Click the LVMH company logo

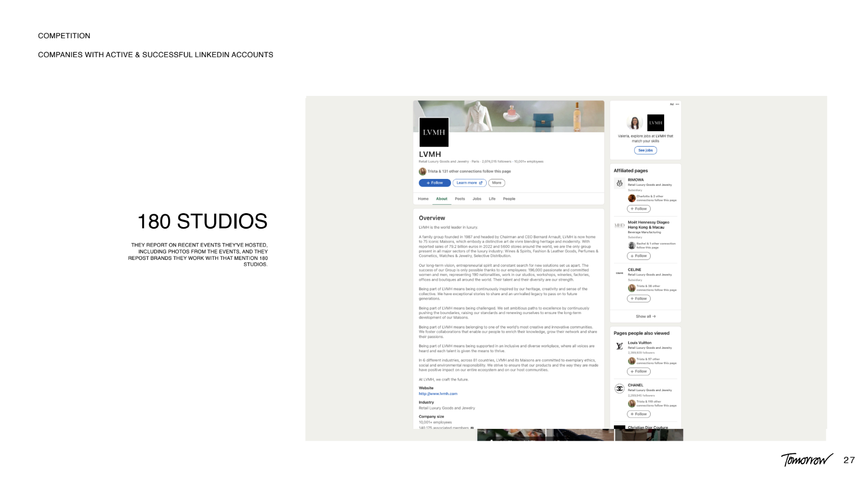(434, 132)
